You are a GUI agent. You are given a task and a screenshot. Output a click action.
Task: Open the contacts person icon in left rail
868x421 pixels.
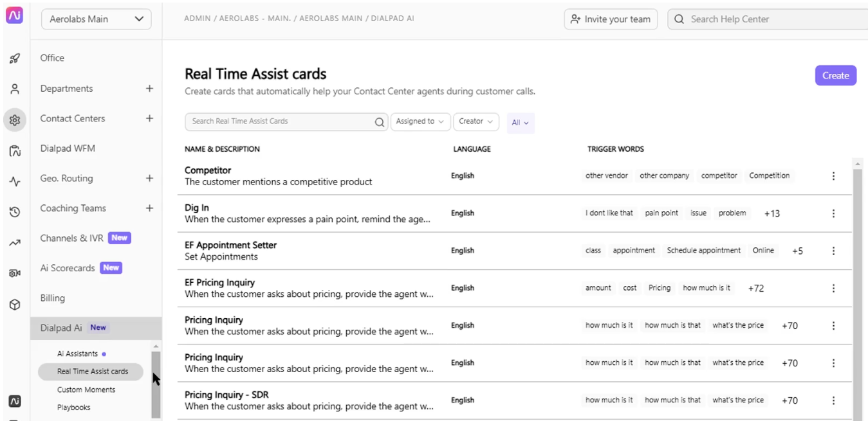15,89
